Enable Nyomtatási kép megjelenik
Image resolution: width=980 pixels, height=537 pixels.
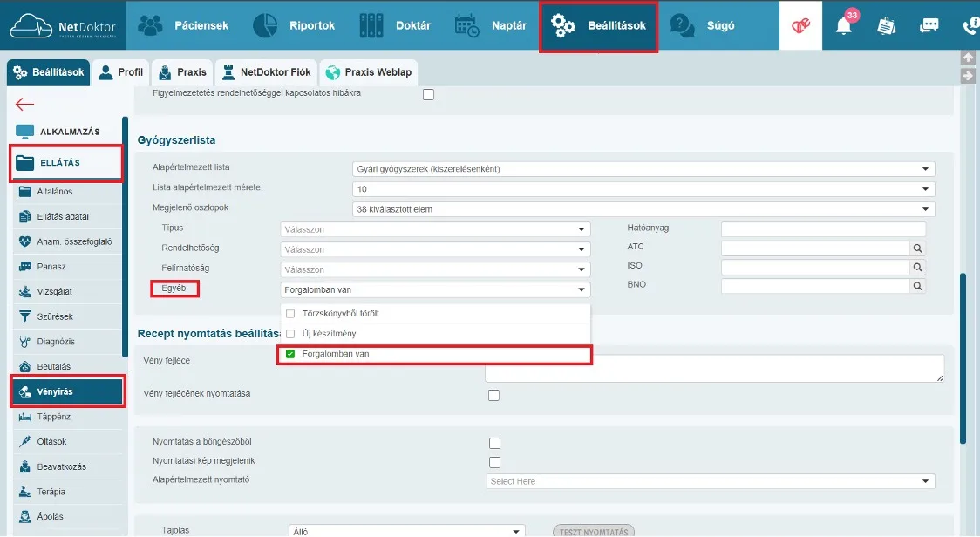(x=494, y=463)
